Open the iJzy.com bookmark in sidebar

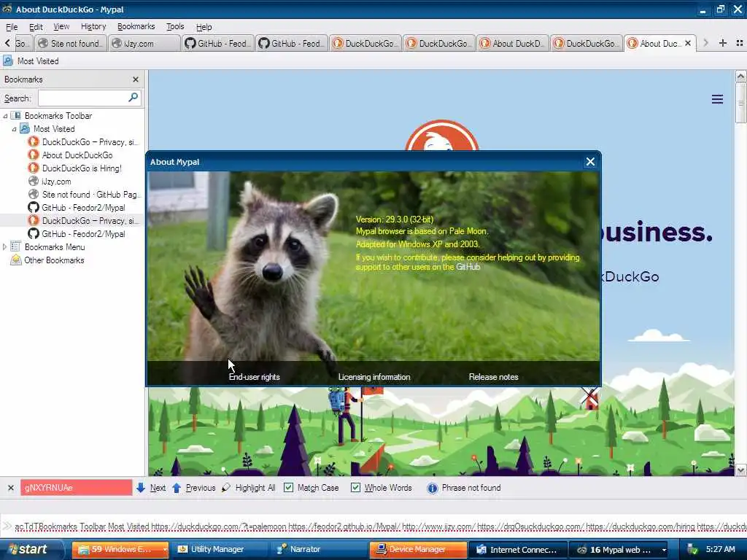[x=56, y=182]
